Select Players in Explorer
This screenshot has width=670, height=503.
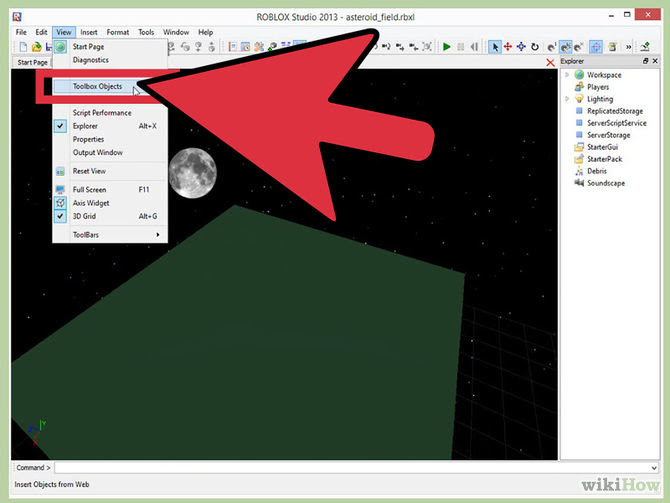pos(598,87)
